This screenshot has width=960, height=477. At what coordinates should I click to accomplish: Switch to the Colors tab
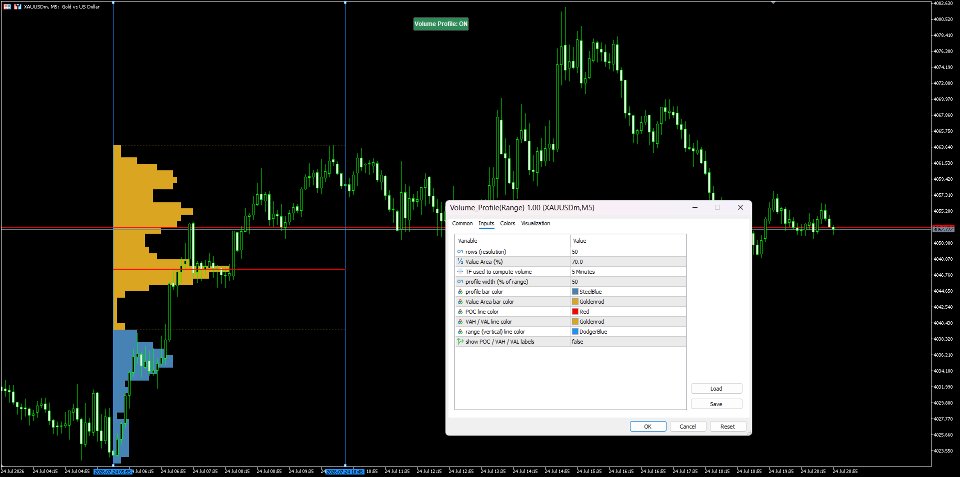(507, 223)
